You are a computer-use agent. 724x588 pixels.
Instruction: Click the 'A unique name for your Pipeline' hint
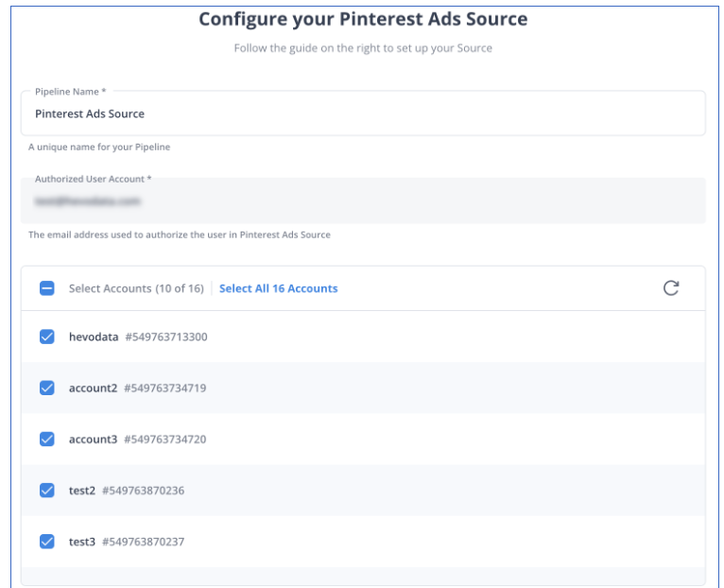coord(99,147)
